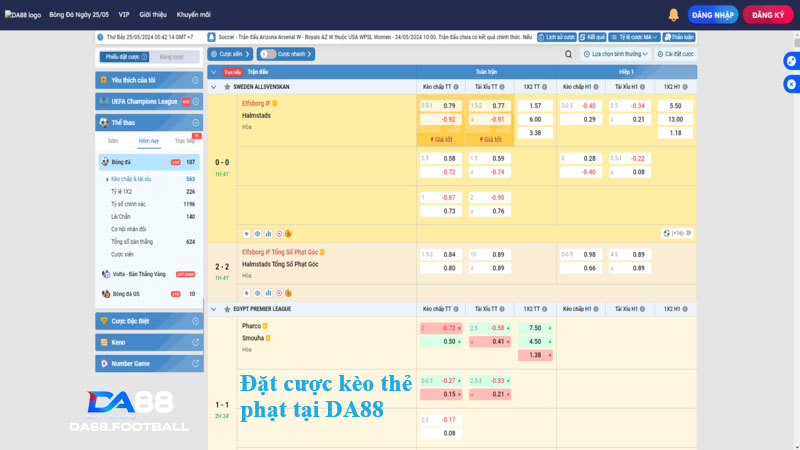Select Tỷ số chính xác market
This screenshot has width=800, height=450.
[x=130, y=204]
